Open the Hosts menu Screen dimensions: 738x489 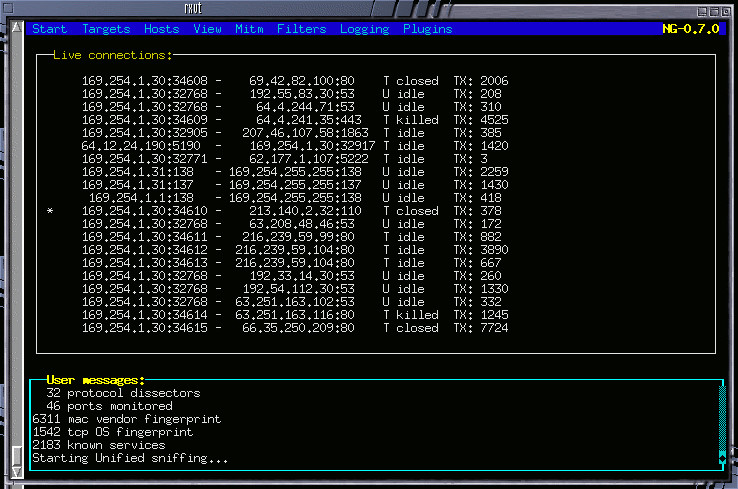click(161, 29)
